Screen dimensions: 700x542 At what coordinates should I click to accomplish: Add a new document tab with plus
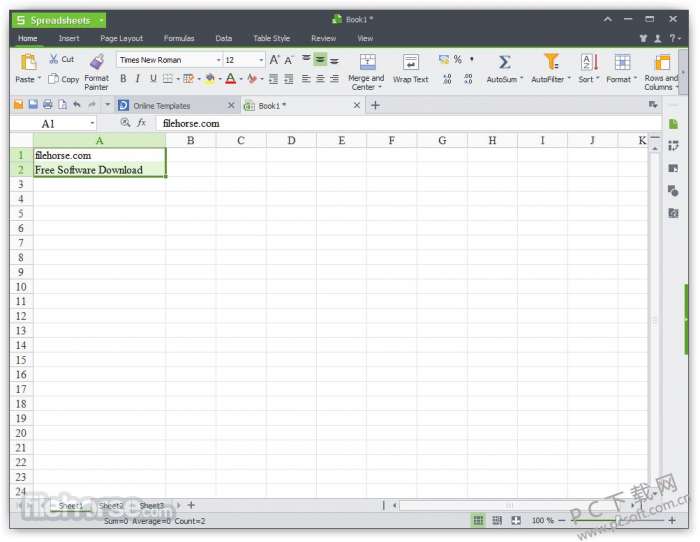tap(375, 105)
